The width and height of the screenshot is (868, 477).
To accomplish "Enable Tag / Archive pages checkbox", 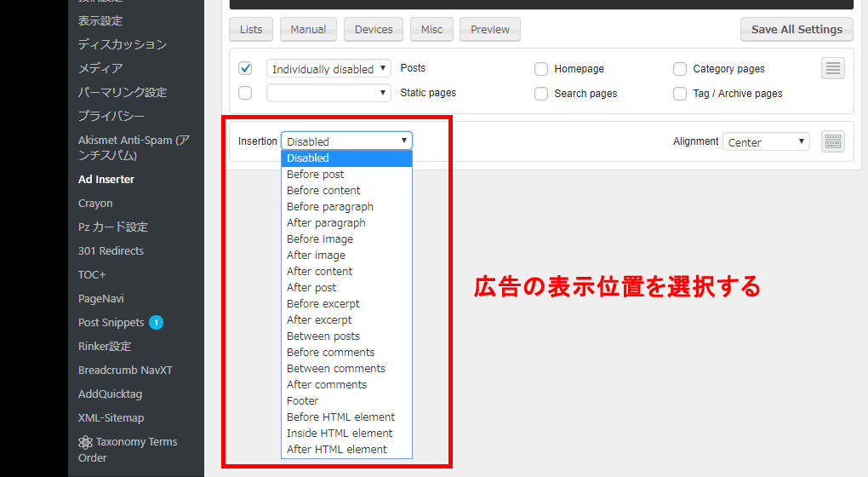I will coord(680,94).
